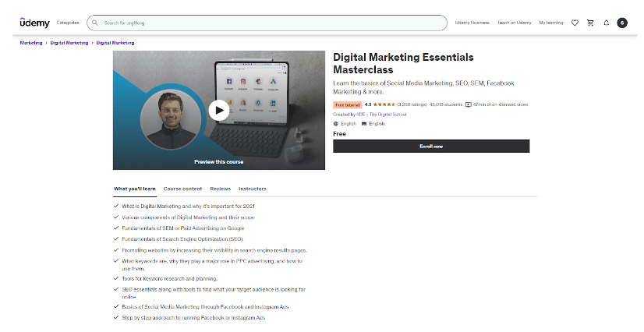Viewport: 644px width, 332px height.
Task: Click 'Various components of Digital Marketing' item
Action: (188, 217)
